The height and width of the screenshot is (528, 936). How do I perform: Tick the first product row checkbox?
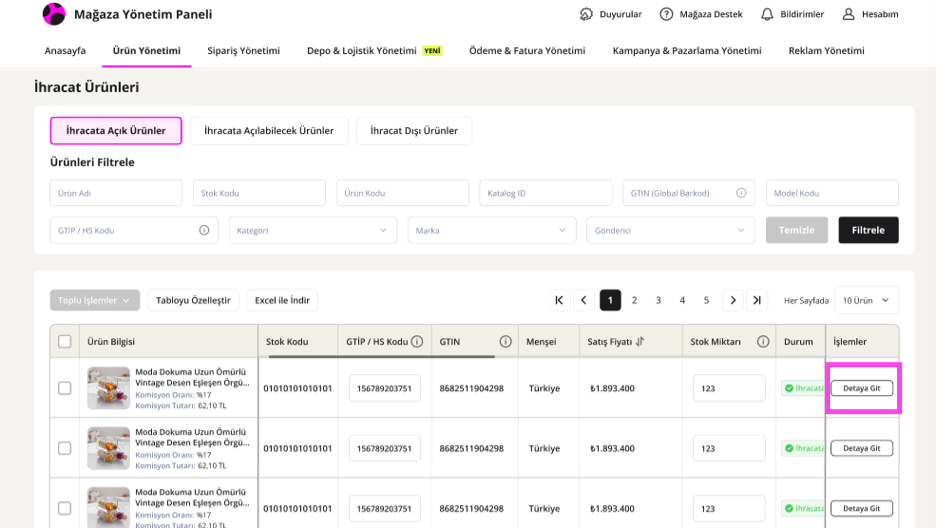(64, 388)
